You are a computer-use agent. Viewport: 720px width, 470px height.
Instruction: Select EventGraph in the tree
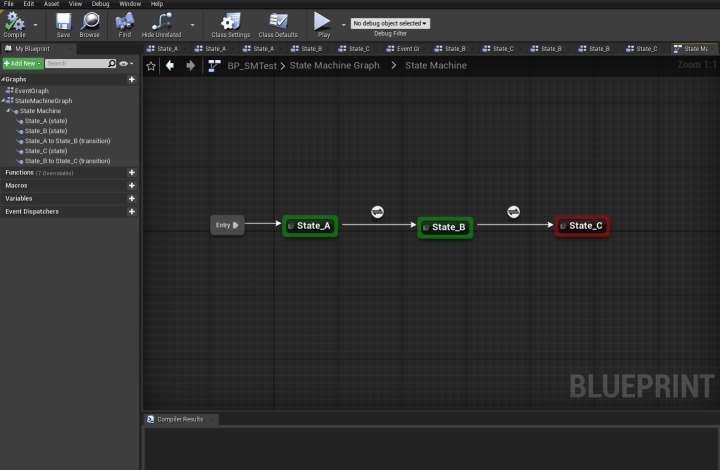31,91
